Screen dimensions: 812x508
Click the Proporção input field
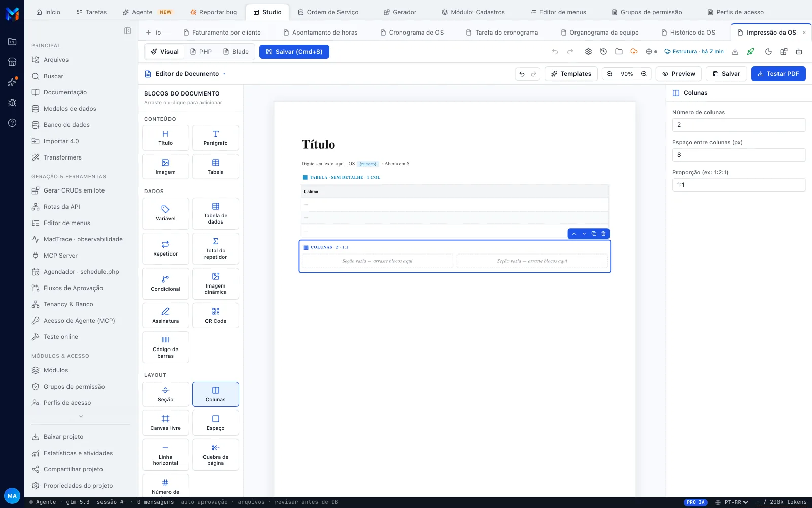pos(739,185)
